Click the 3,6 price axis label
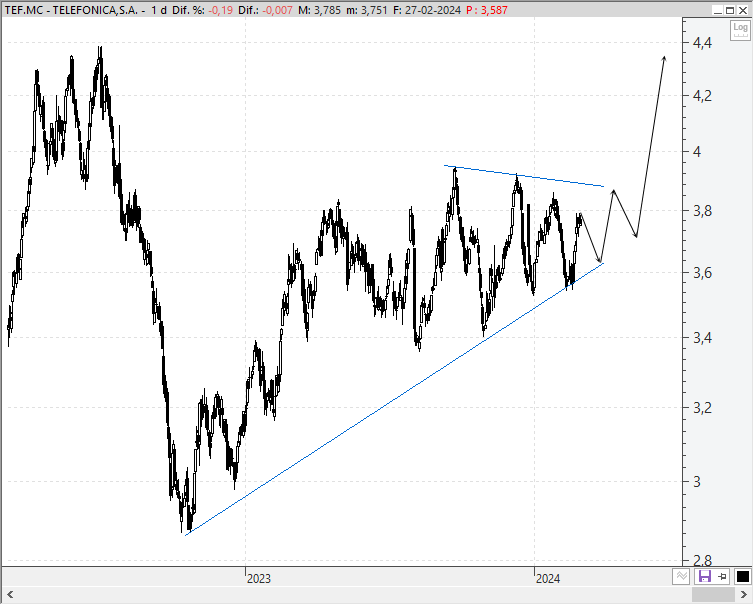The image size is (754, 605). [x=702, y=273]
